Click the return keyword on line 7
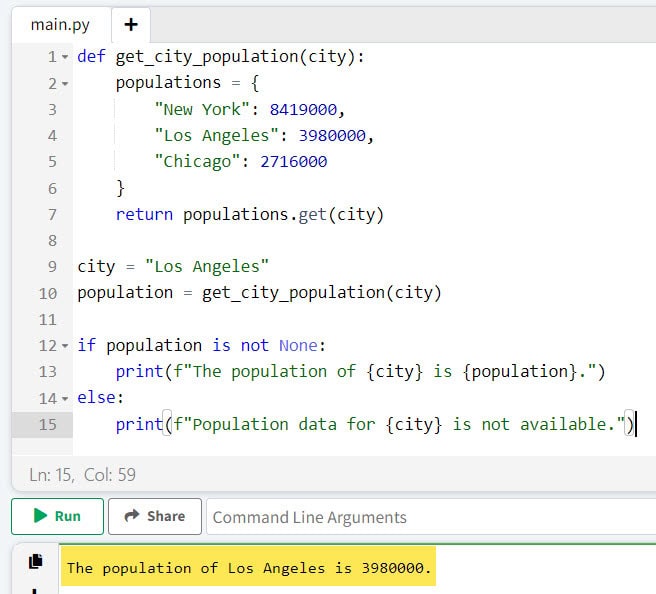656x594 pixels. point(144,215)
